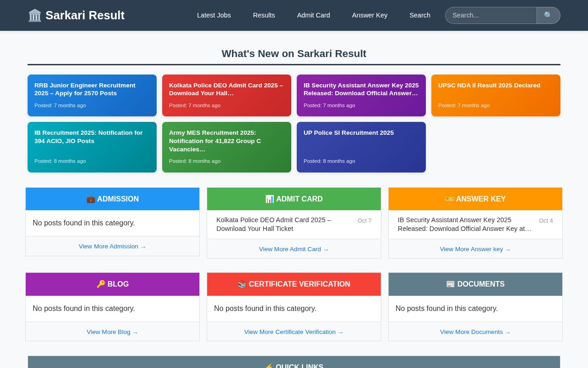
Task: Go to the Results nav item
Action: pyautogui.click(x=264, y=15)
